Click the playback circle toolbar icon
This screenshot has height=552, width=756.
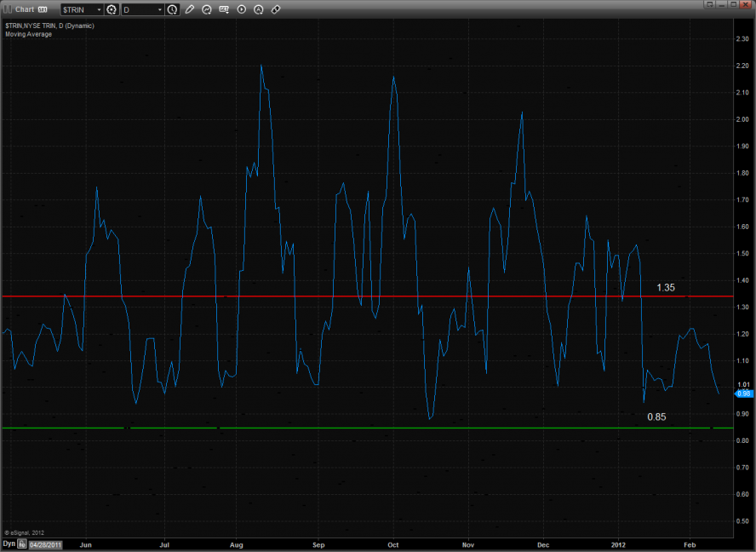(x=242, y=9)
